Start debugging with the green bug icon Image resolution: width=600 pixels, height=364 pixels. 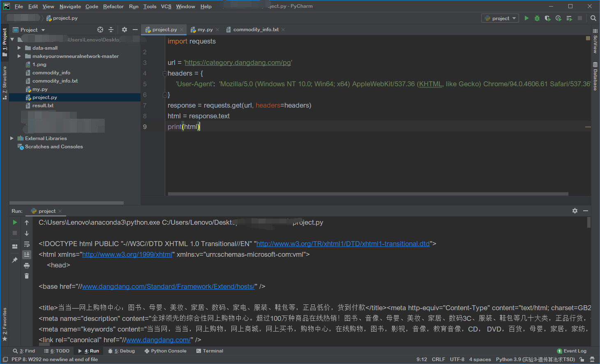tap(537, 18)
